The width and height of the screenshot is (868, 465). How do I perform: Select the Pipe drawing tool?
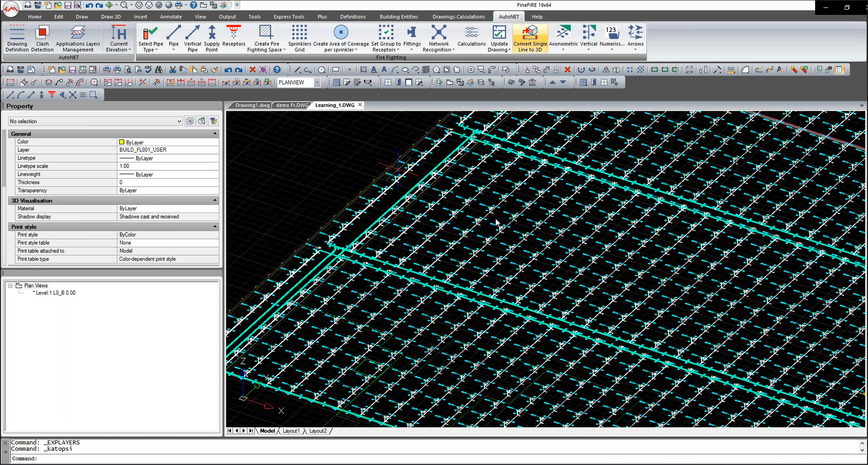pos(173,39)
